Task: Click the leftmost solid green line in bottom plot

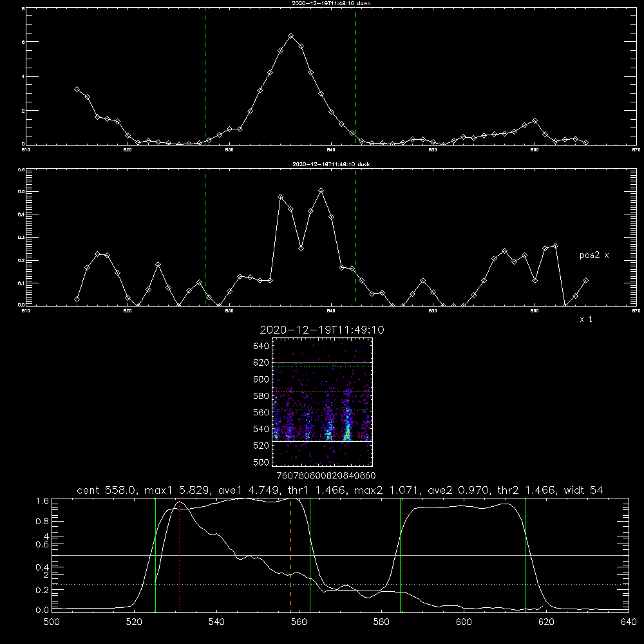Action: coord(155,554)
